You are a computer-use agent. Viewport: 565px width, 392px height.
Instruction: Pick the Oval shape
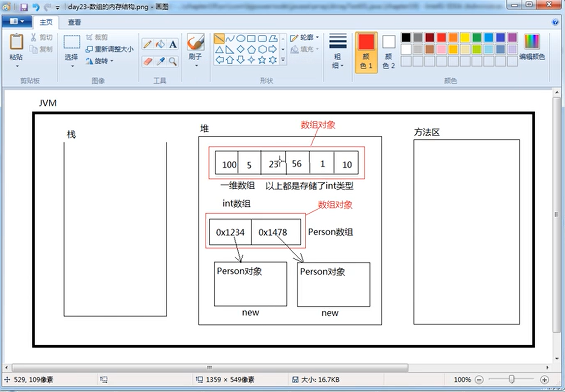pyautogui.click(x=241, y=39)
